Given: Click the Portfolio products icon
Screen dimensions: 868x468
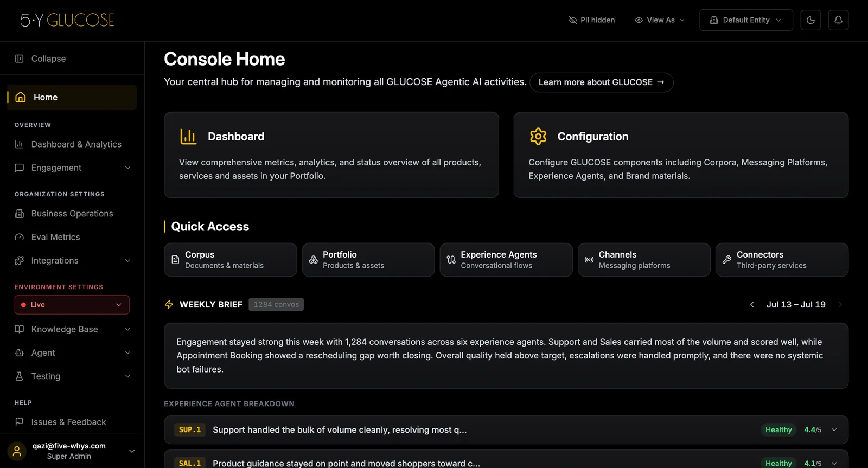Looking at the screenshot, I should 314,260.
